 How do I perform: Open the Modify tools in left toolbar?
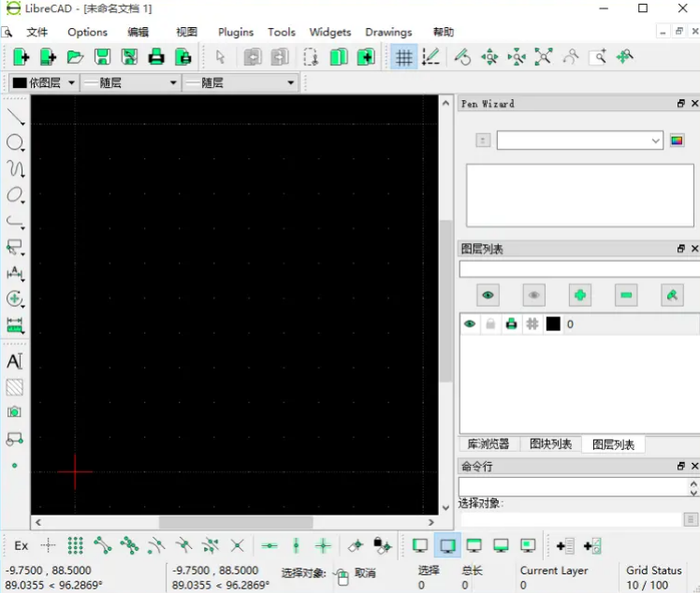(x=15, y=298)
